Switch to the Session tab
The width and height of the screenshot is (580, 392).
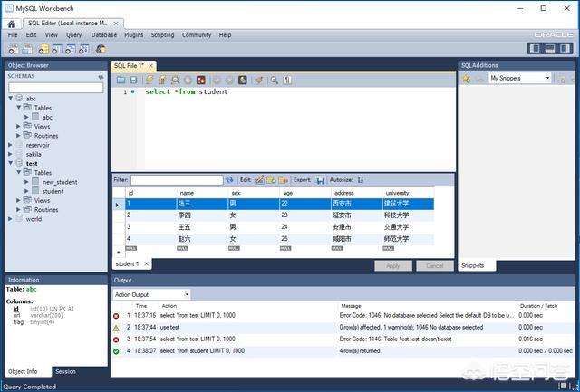pos(65,371)
